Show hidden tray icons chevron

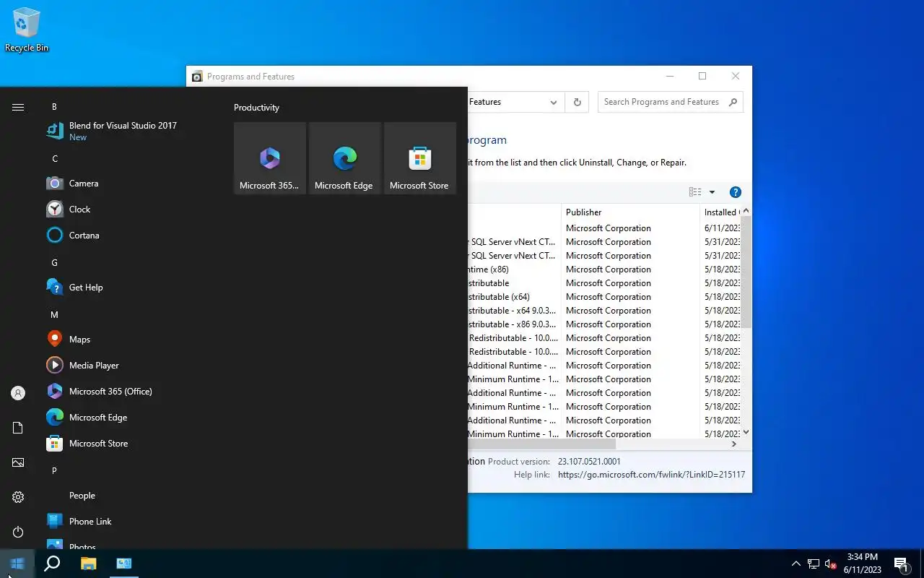(796, 564)
